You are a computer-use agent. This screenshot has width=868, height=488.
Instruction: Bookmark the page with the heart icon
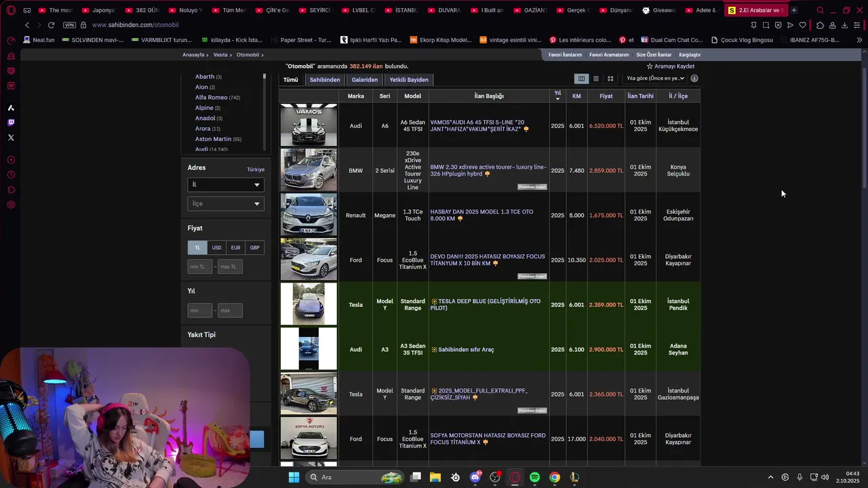(802, 25)
